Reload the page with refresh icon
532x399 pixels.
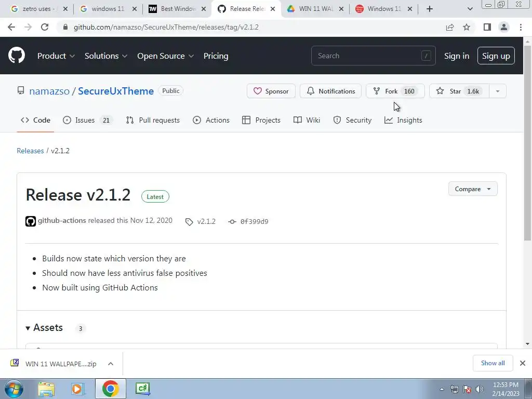tap(45, 27)
